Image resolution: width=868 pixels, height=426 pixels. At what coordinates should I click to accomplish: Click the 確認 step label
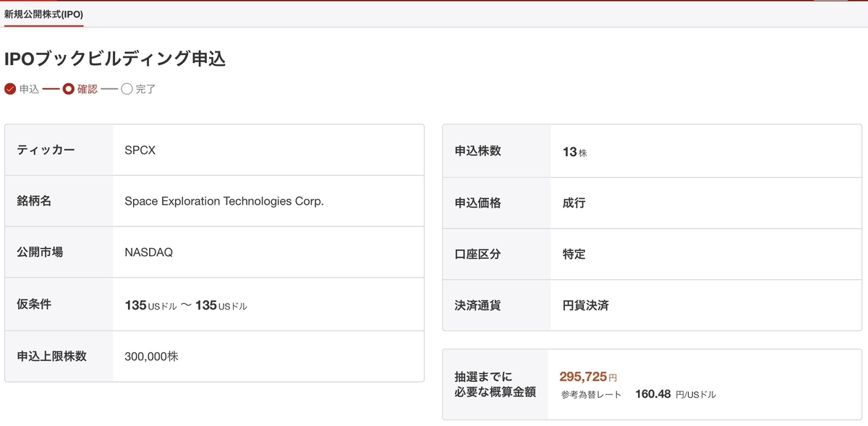(87, 89)
